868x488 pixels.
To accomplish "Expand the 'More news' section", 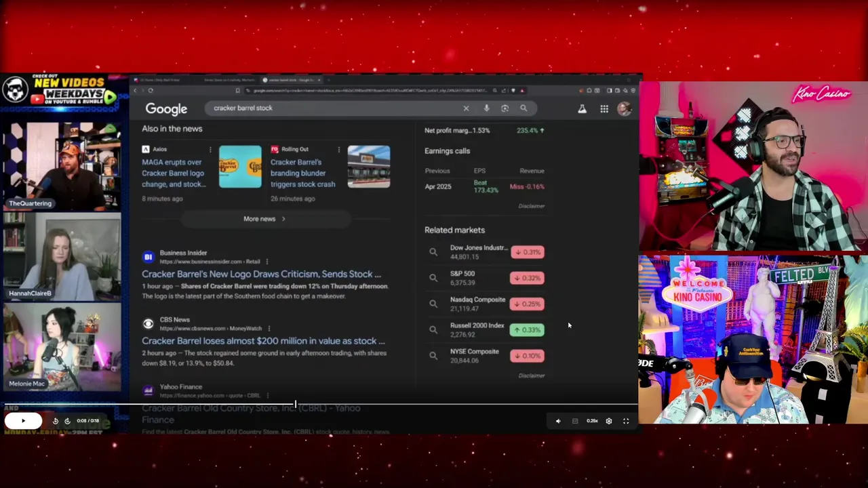I will (265, 219).
